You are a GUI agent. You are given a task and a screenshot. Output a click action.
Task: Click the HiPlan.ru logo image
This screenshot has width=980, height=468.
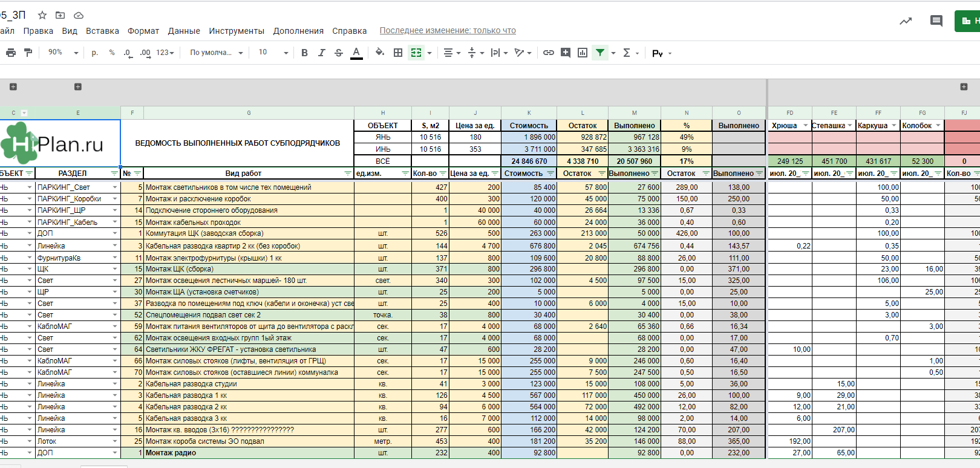(52, 143)
